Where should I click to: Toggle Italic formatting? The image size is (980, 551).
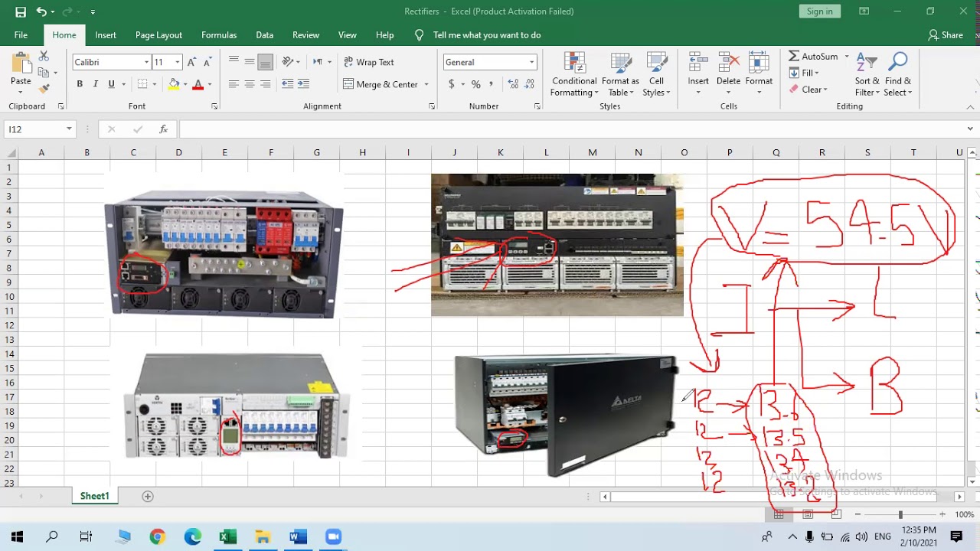pos(96,84)
